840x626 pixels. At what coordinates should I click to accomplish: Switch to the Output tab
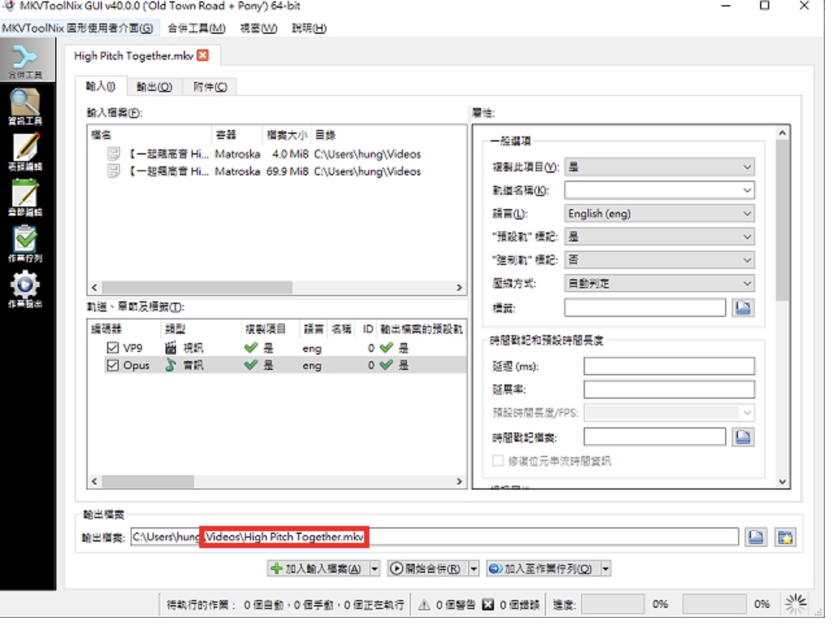point(154,87)
